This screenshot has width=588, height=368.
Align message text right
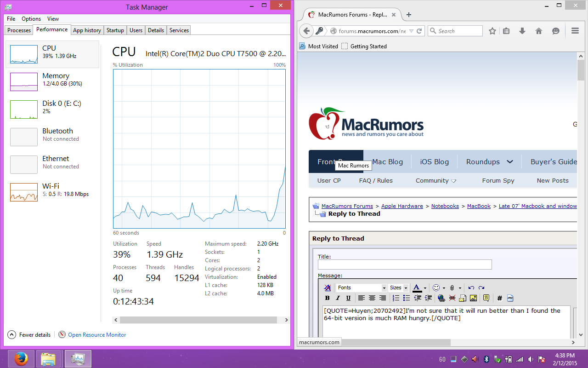pyautogui.click(x=383, y=298)
